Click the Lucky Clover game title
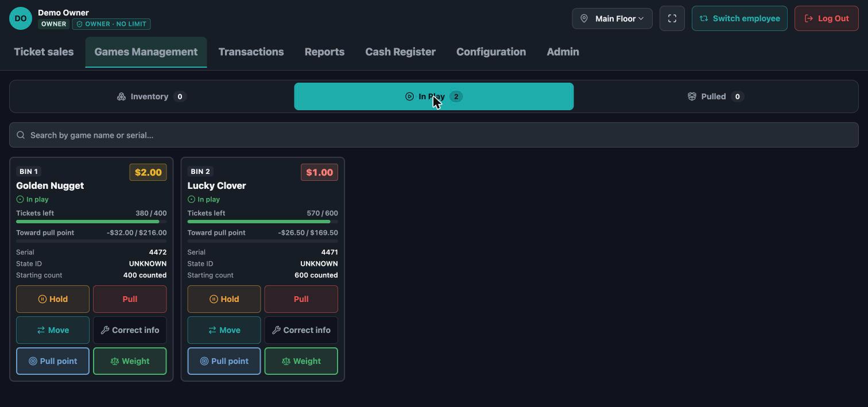 click(x=216, y=185)
